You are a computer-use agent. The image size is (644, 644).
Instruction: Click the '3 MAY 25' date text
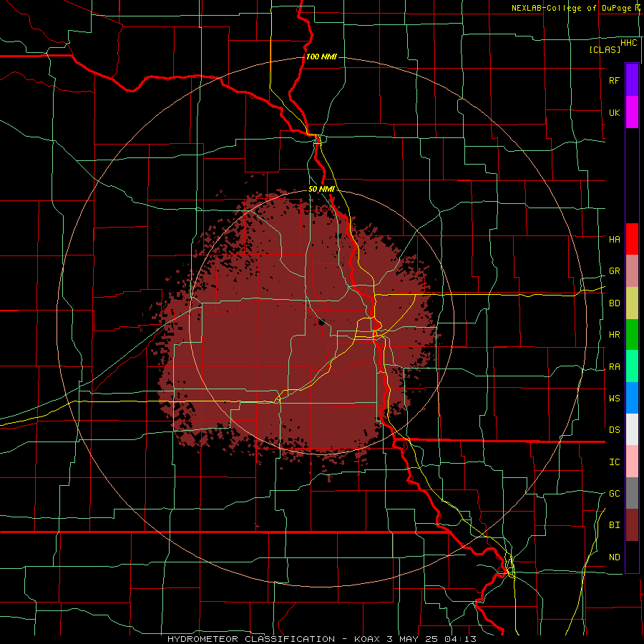point(412,639)
